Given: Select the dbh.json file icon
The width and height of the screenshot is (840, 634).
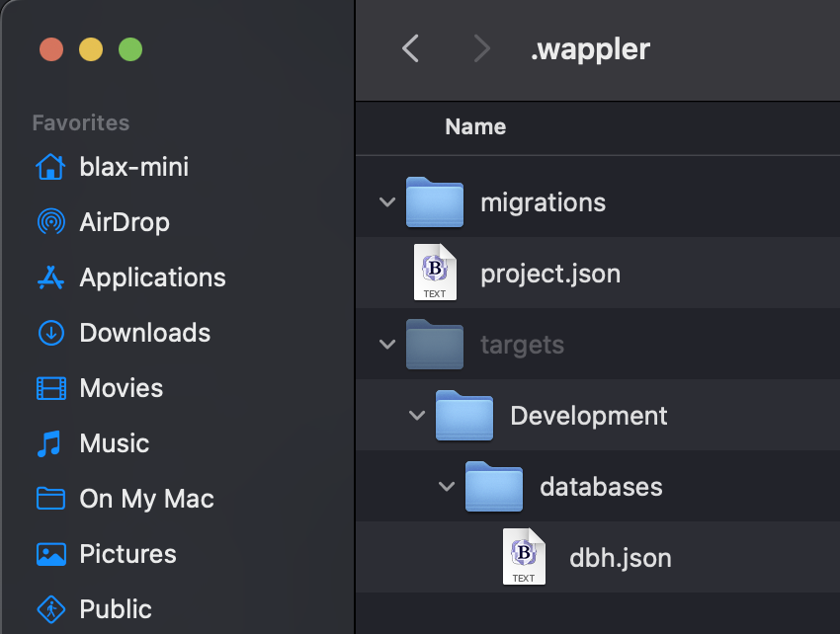Looking at the screenshot, I should 524,556.
